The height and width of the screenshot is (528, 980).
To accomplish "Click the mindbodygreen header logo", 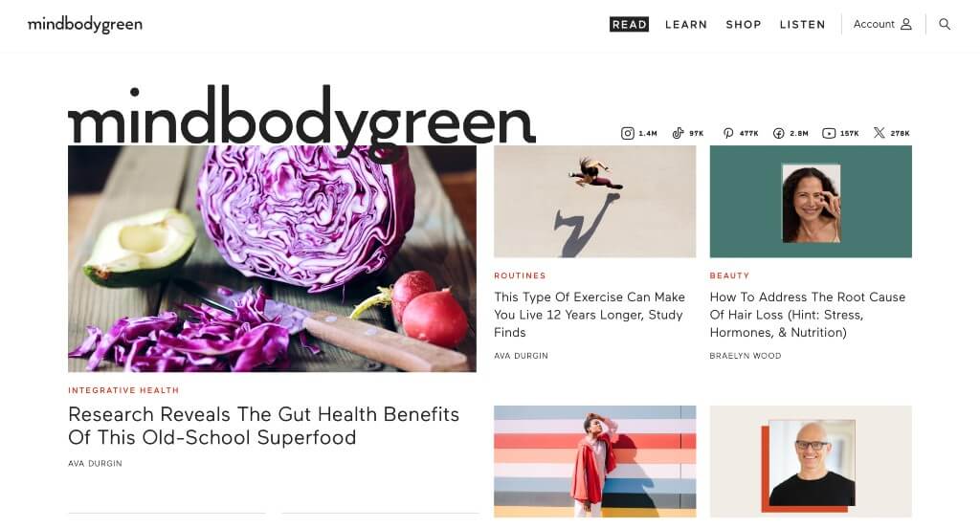I will [85, 24].
